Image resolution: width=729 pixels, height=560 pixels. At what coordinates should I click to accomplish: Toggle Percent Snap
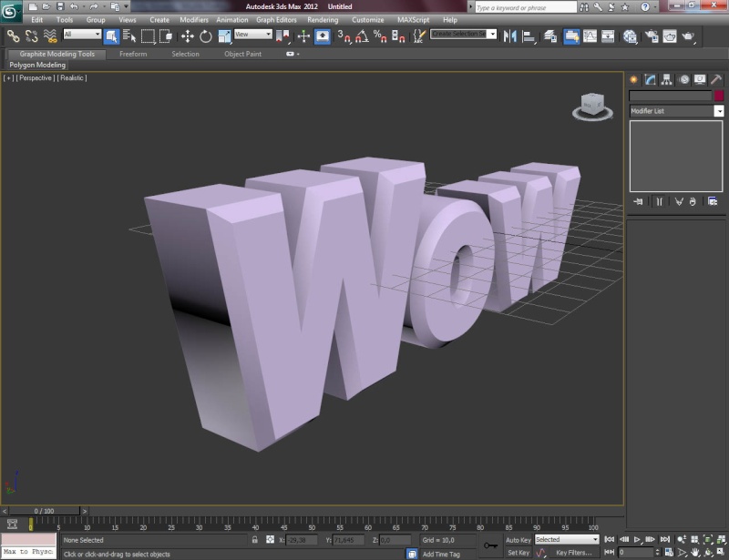pyautogui.click(x=380, y=36)
